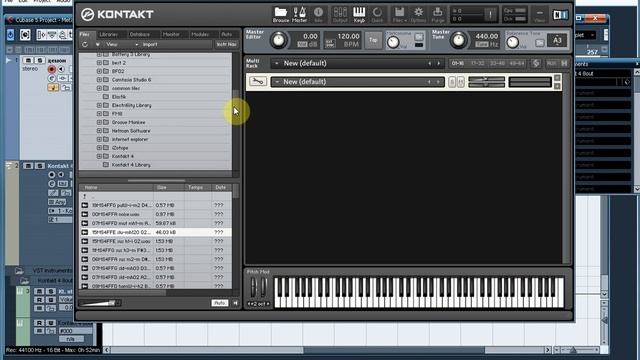
Task: Adjust the preview volume slider
Action: [100, 303]
